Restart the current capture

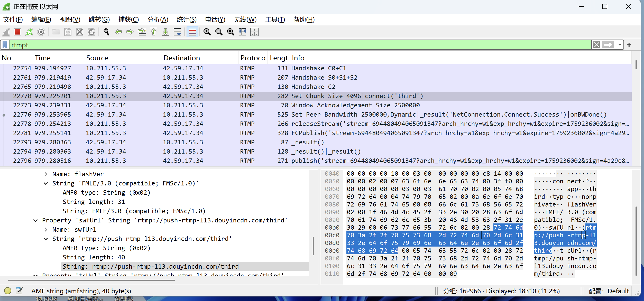tap(29, 32)
